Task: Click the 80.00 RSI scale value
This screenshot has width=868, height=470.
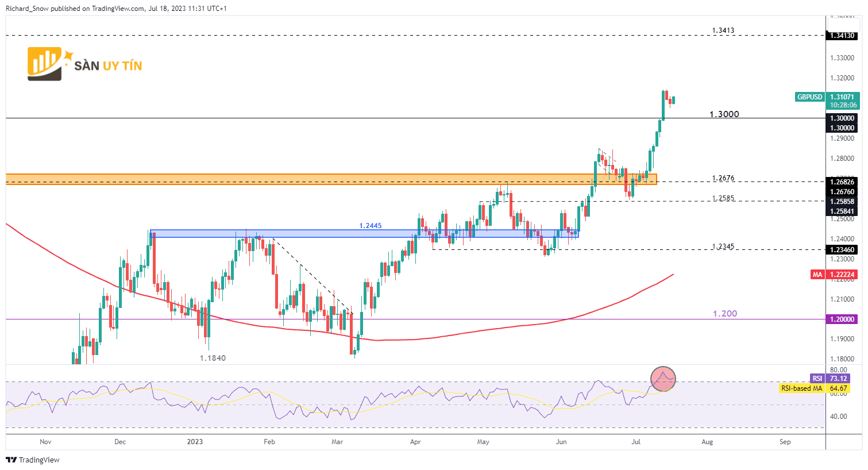Action: pos(839,370)
